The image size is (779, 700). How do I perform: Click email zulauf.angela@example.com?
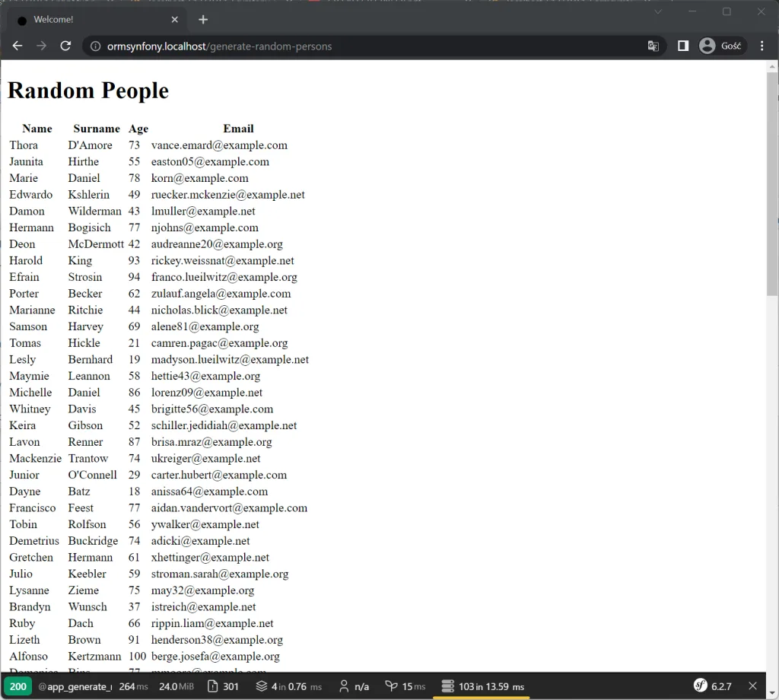pyautogui.click(x=221, y=294)
